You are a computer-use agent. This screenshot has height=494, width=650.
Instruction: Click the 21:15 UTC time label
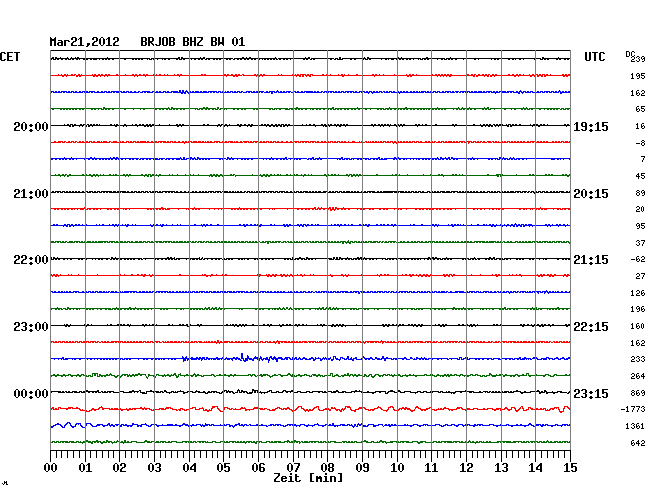coord(591,260)
